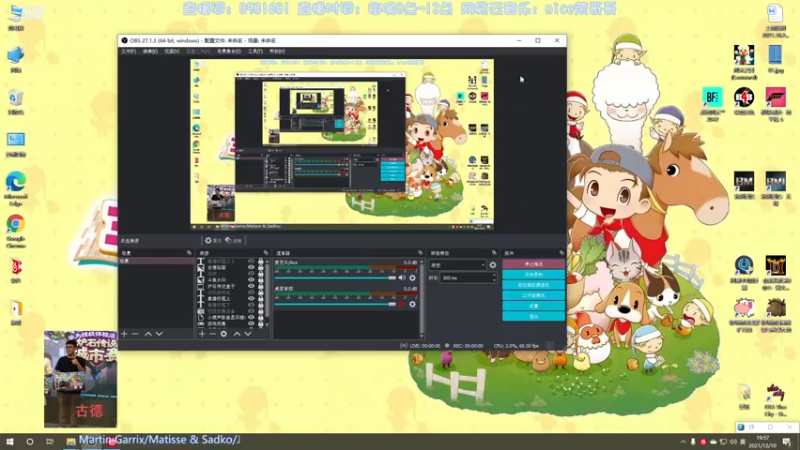
Task: Open the notification center icon
Action: tap(787, 442)
